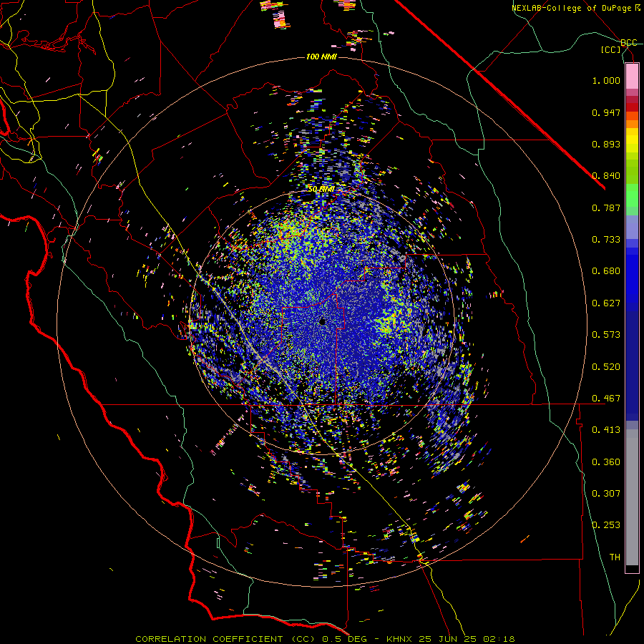Image resolution: width=644 pixels, height=644 pixels.
Task: Select the 0.413 scale value
Action: tap(606, 430)
